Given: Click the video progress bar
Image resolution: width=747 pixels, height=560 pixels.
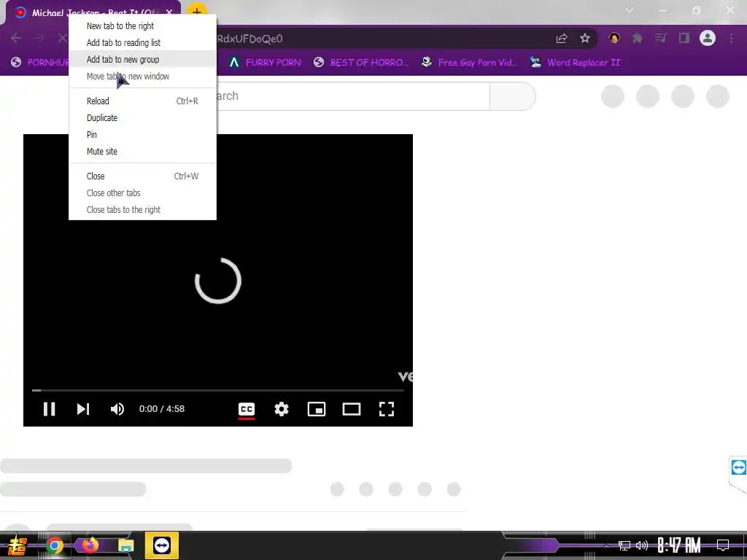Looking at the screenshot, I should pyautogui.click(x=217, y=391).
